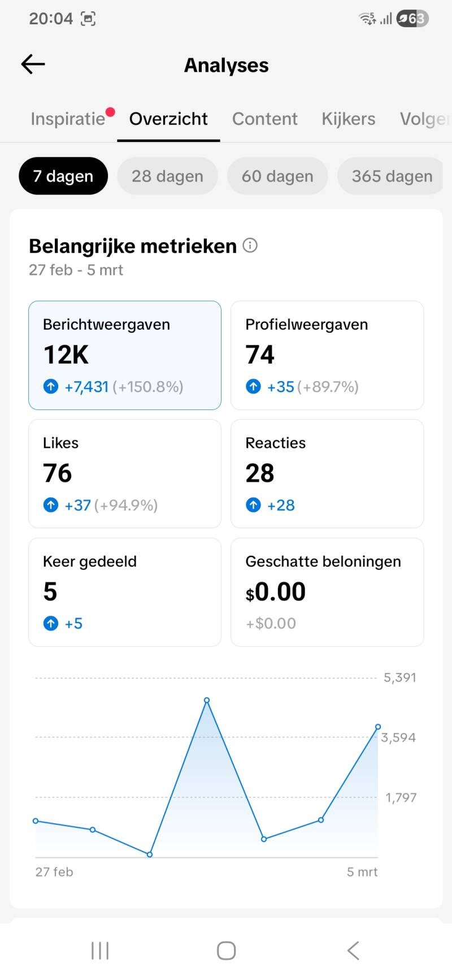The height and width of the screenshot is (980, 452).
Task: Select the 365 dagen filter chip
Action: point(392,176)
